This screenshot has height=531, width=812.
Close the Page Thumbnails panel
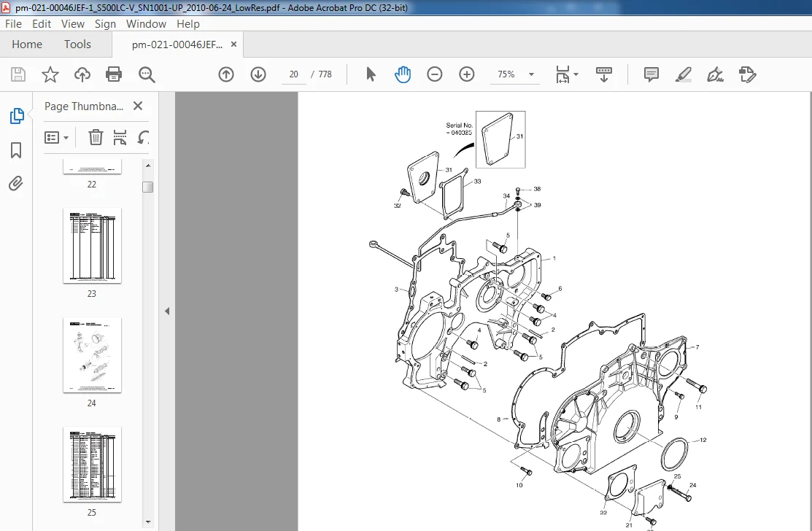(x=138, y=106)
